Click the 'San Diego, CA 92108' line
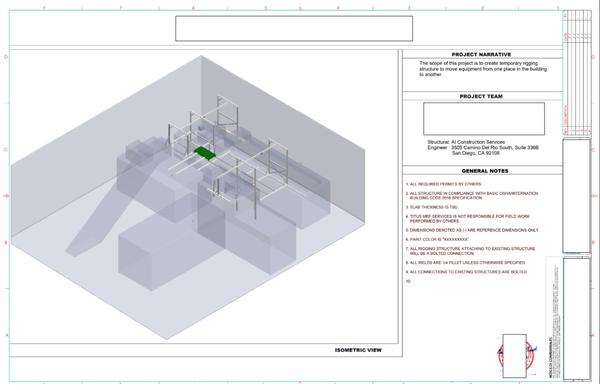Viewport: 600px width, 390px height. point(476,153)
